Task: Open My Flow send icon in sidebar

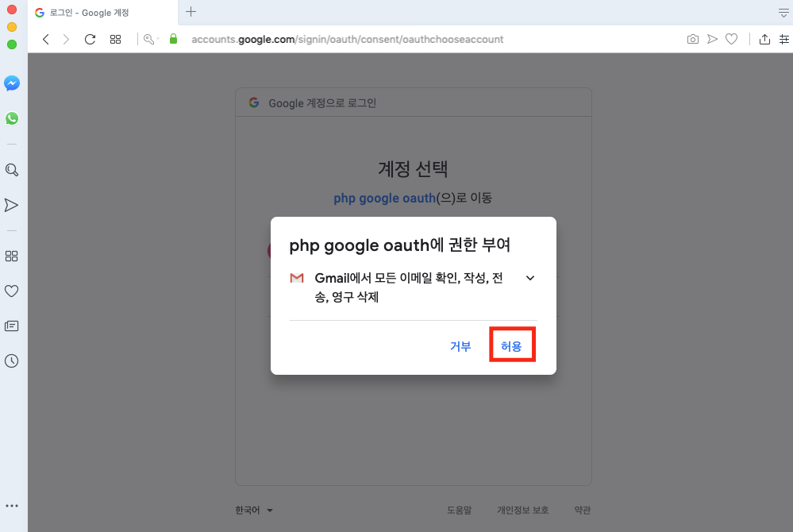Action: click(11, 205)
